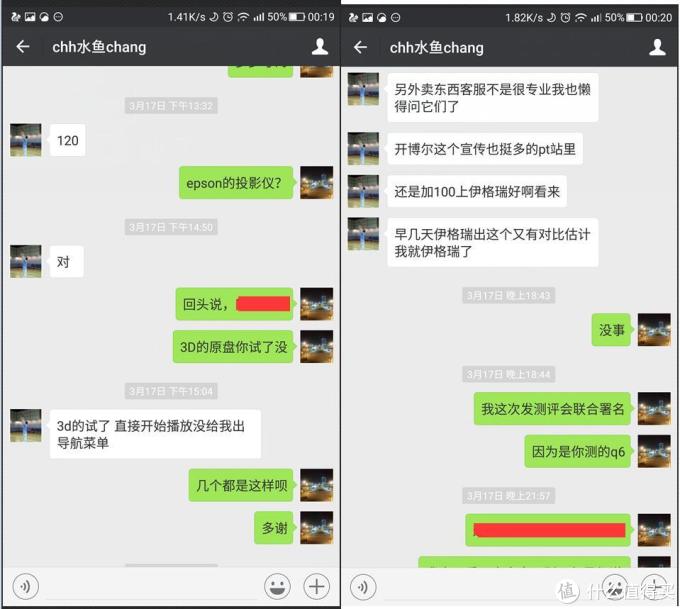680x609 pixels.
Task: Tap the 00:19 clock in status bar
Action: pos(321,17)
